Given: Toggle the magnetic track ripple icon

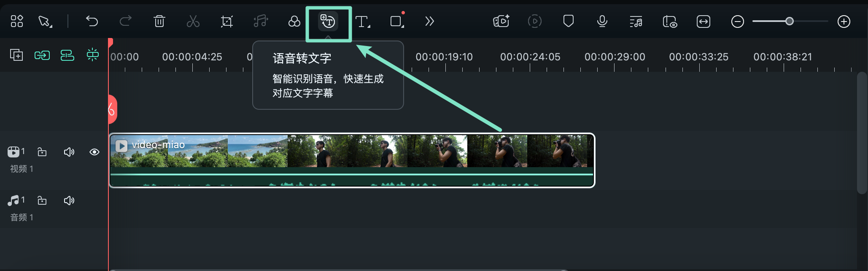Looking at the screenshot, I should click(67, 55).
